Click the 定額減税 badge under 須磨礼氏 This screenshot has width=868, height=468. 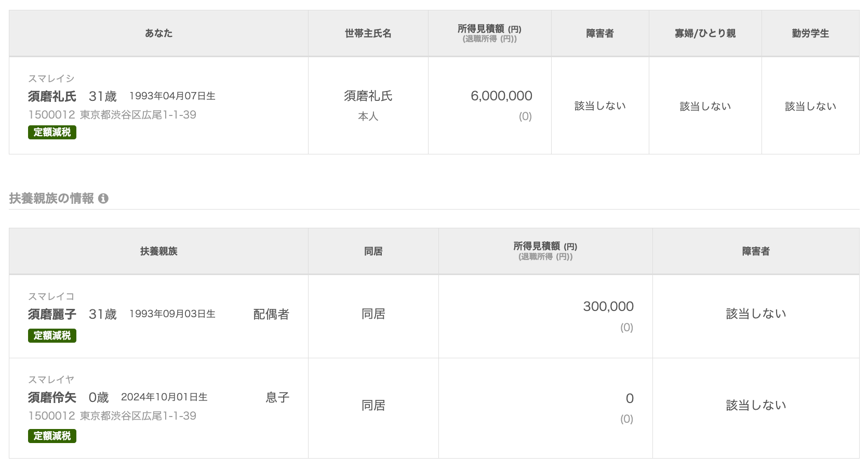[x=52, y=133]
